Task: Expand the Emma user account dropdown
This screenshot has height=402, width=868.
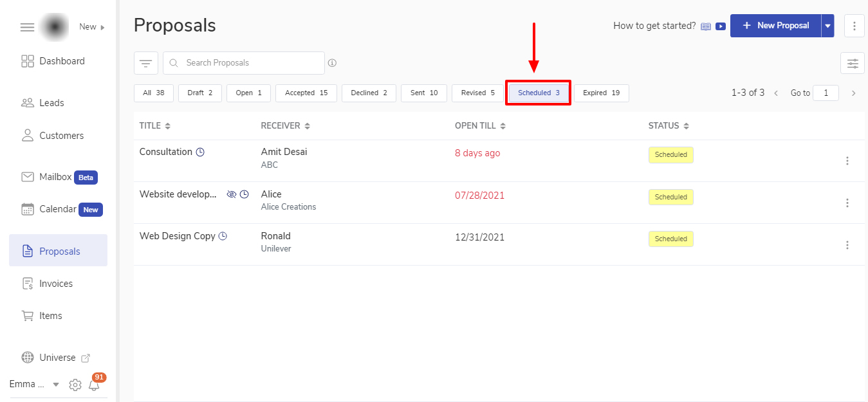Action: (56, 385)
